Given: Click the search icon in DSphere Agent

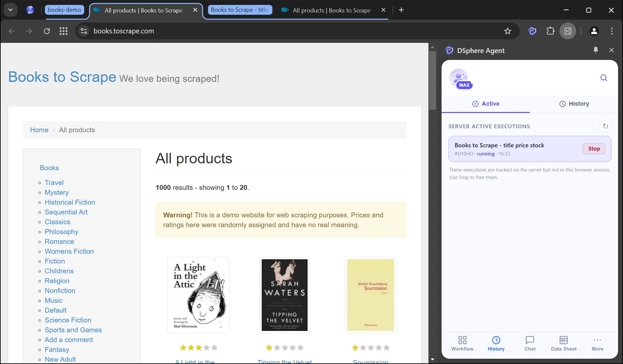Looking at the screenshot, I should point(604,78).
